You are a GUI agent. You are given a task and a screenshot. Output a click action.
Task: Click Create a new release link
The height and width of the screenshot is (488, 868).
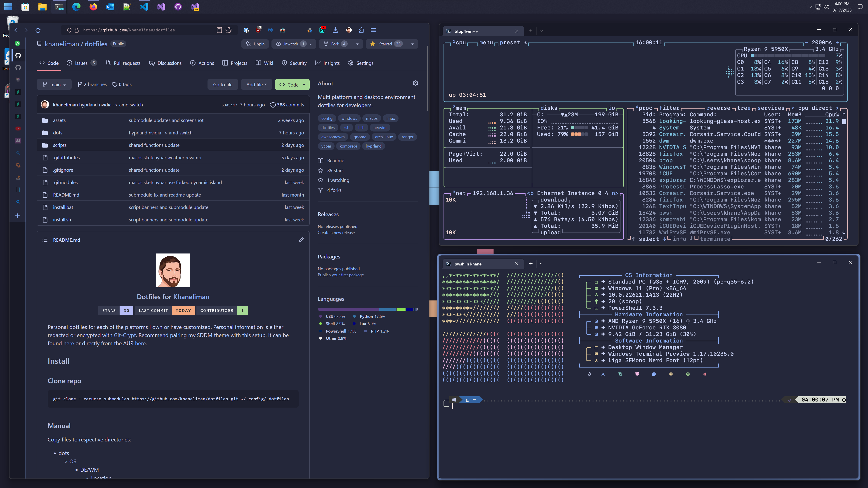click(336, 232)
